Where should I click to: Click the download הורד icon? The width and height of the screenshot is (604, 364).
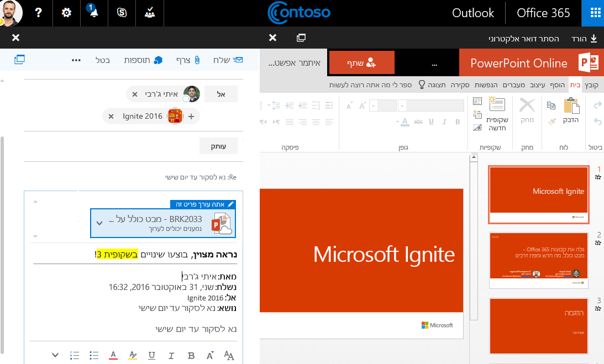pos(594,38)
